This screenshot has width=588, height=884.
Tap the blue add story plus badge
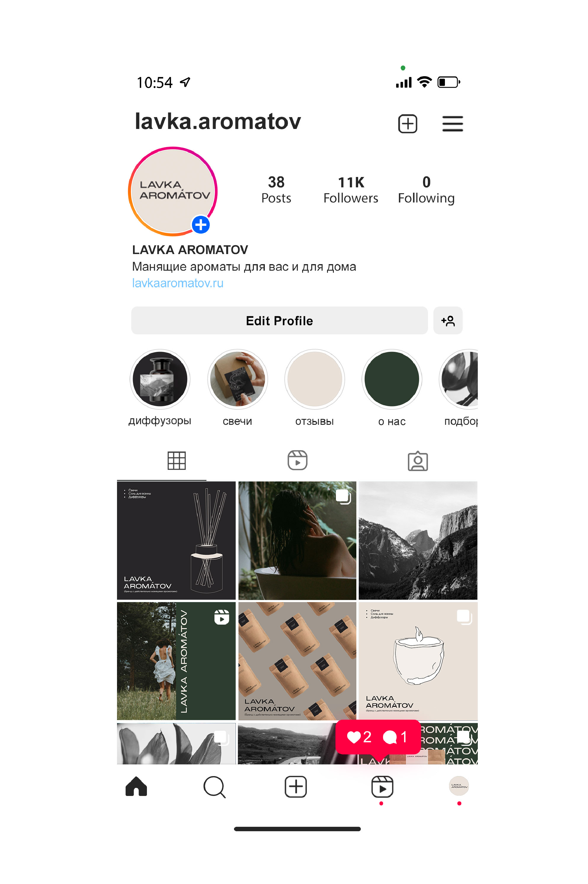(201, 225)
